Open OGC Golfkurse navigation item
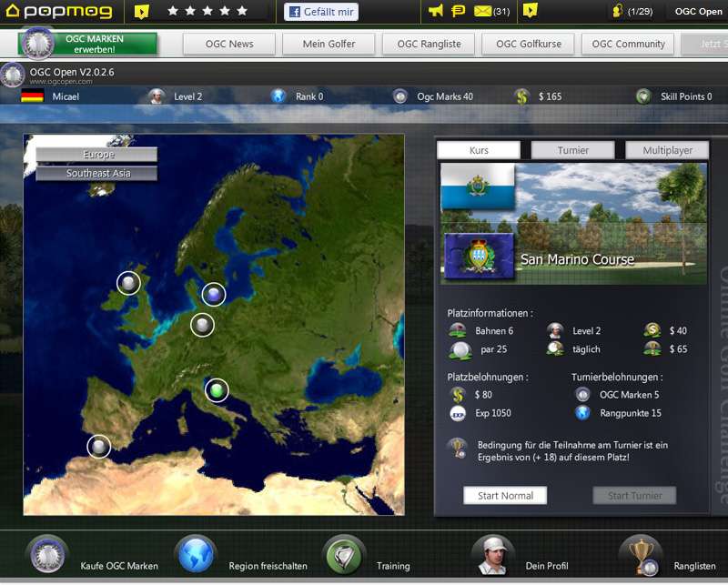Screen dimensions: 728x585 tap(530, 43)
